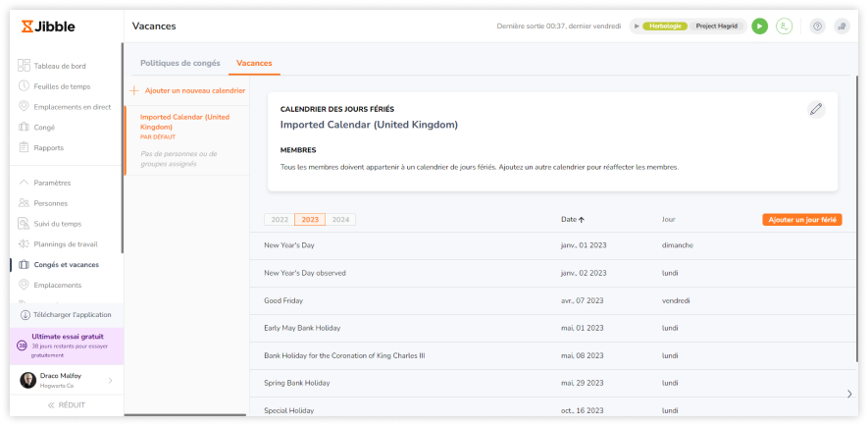This screenshot has height=426, width=868.
Task: Collapse sidebar with RÉDUIT
Action: pos(67,405)
